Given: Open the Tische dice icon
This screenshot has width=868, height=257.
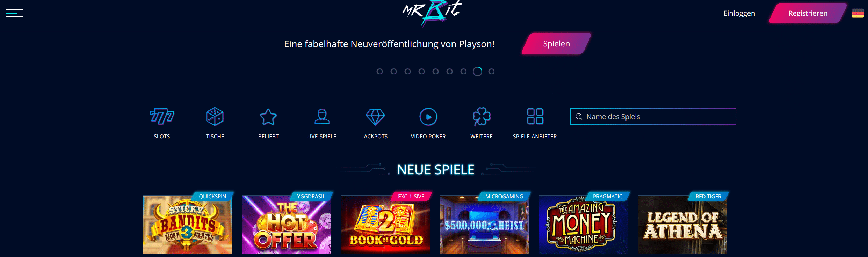Looking at the screenshot, I should point(215,117).
